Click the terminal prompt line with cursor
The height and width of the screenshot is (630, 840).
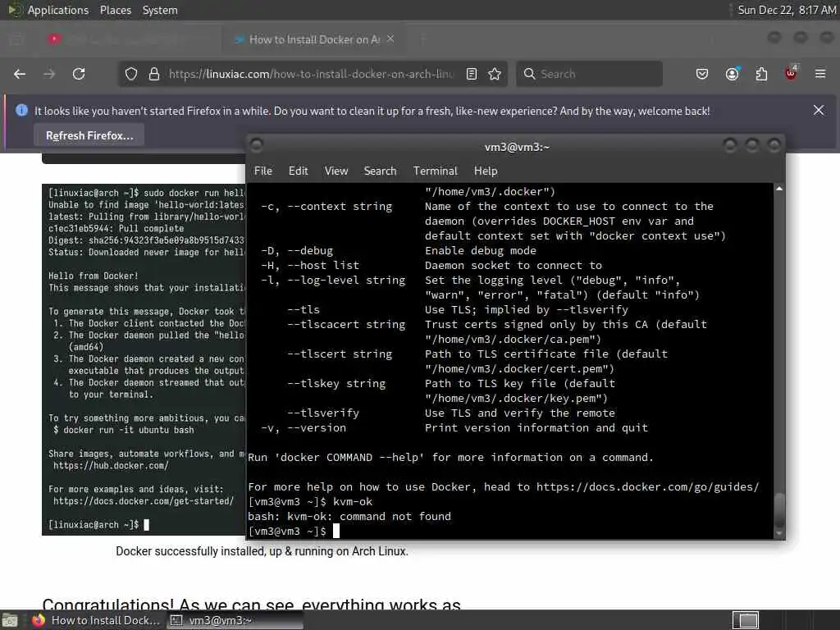pyautogui.click(x=294, y=531)
